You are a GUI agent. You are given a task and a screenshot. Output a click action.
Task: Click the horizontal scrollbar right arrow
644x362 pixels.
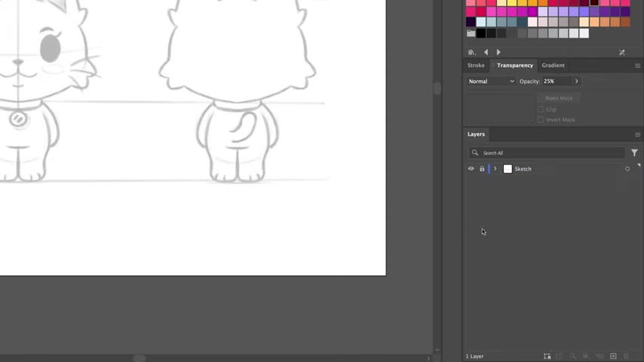tap(428, 358)
